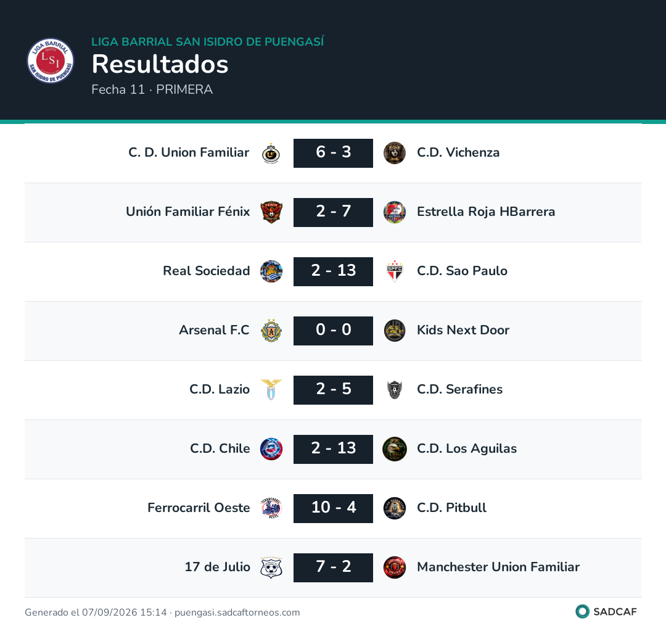Click the C.D. Vichenza team badge

tap(395, 153)
